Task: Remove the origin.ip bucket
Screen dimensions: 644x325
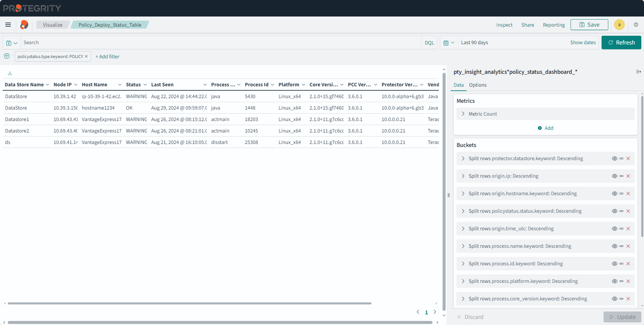Action: pos(628,176)
